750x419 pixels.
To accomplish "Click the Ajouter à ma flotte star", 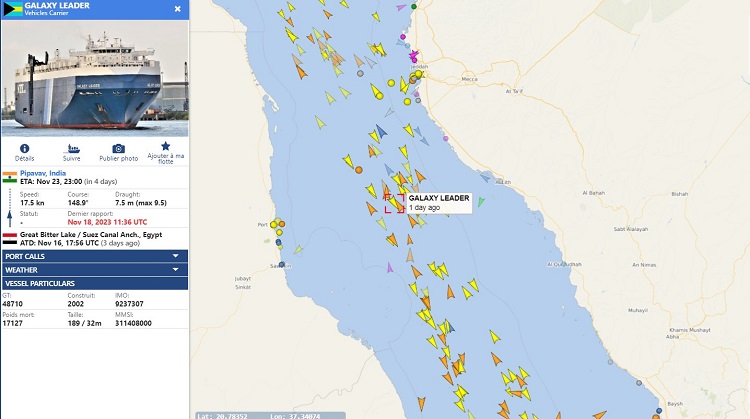I will coord(165,146).
